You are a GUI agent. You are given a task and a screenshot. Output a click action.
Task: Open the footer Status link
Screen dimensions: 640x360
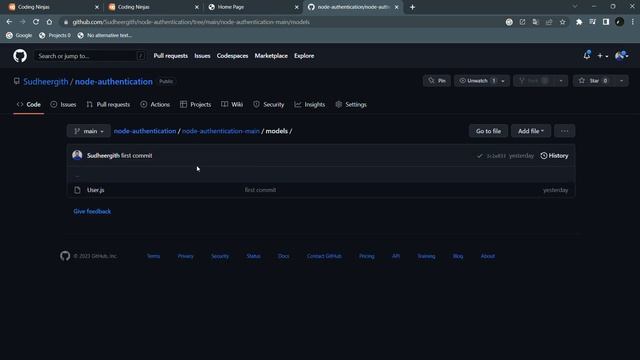(x=253, y=256)
